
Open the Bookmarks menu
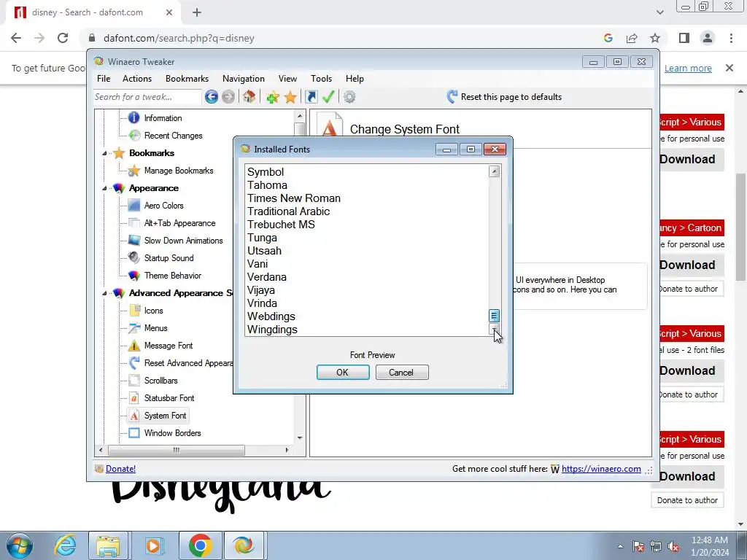tap(187, 79)
